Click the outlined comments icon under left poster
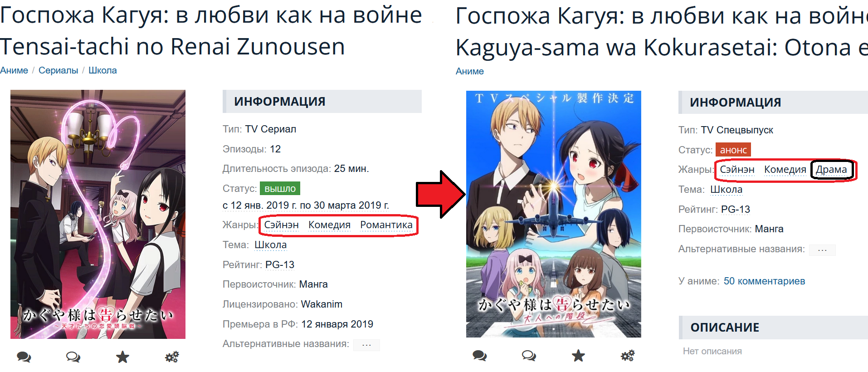This screenshot has height=372, width=868. point(73,357)
